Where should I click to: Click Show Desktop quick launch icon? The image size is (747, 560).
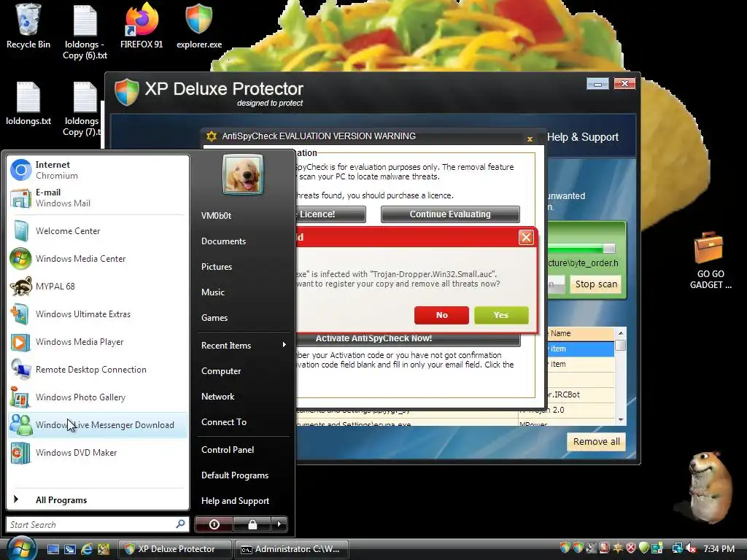point(53,549)
